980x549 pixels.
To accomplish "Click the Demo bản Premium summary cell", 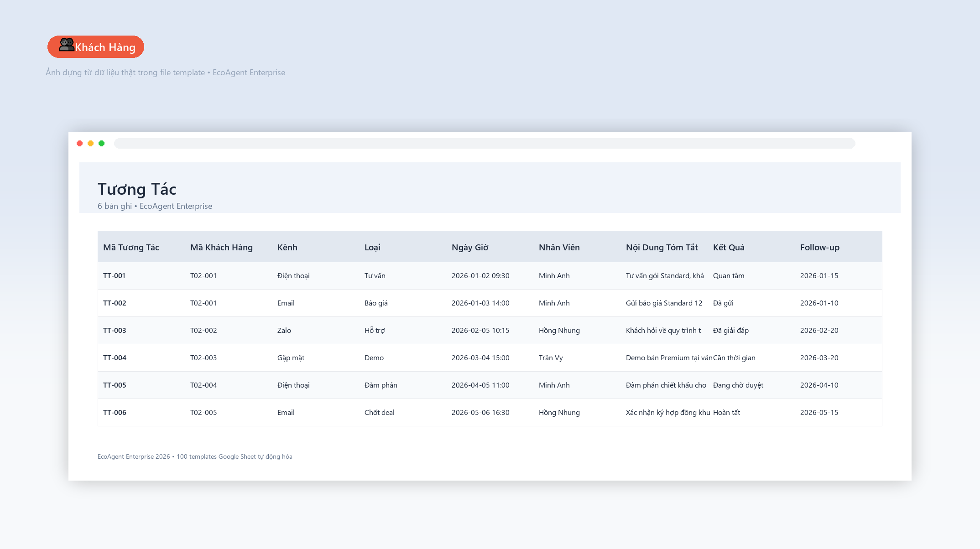I will pos(669,357).
